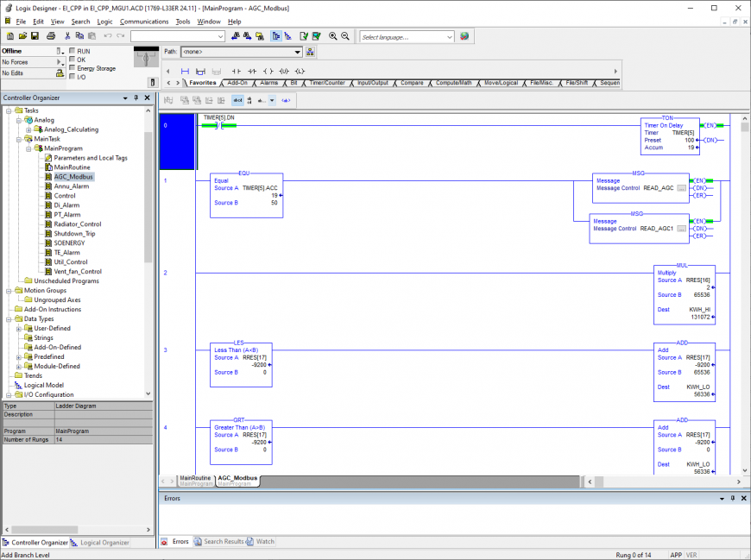The image size is (751, 560).
Task: Click the Controller Organizer horizontal scrollbar thumb
Action: point(45,530)
